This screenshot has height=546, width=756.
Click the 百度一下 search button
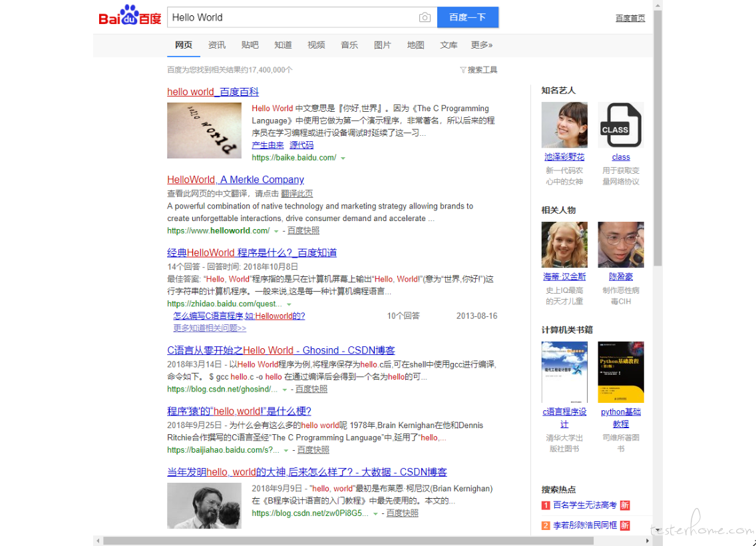pyautogui.click(x=468, y=17)
